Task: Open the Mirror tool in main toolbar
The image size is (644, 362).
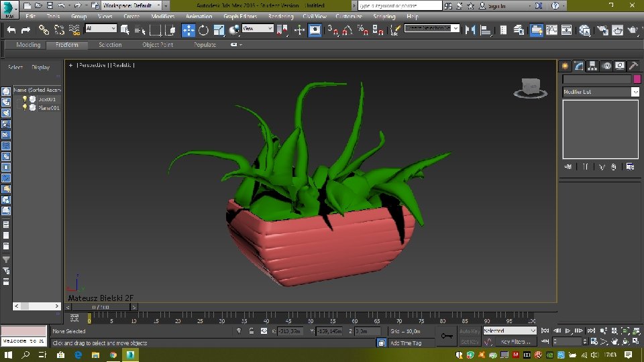Action: [470, 30]
